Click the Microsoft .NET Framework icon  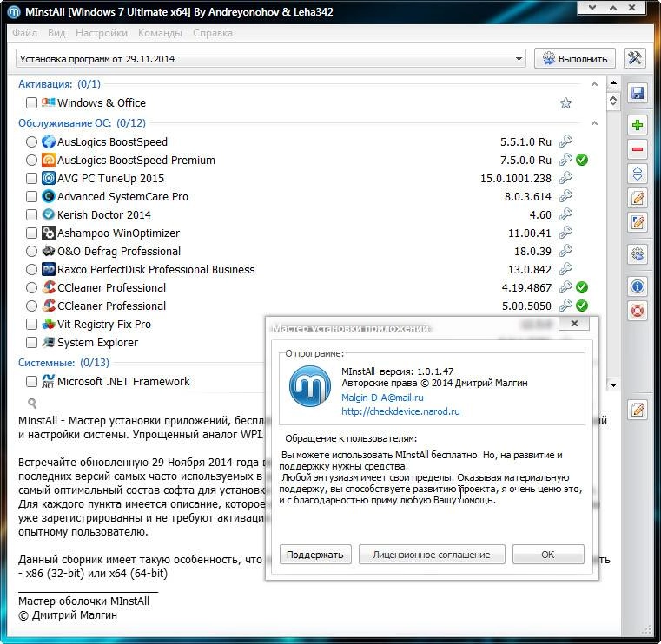click(x=48, y=381)
